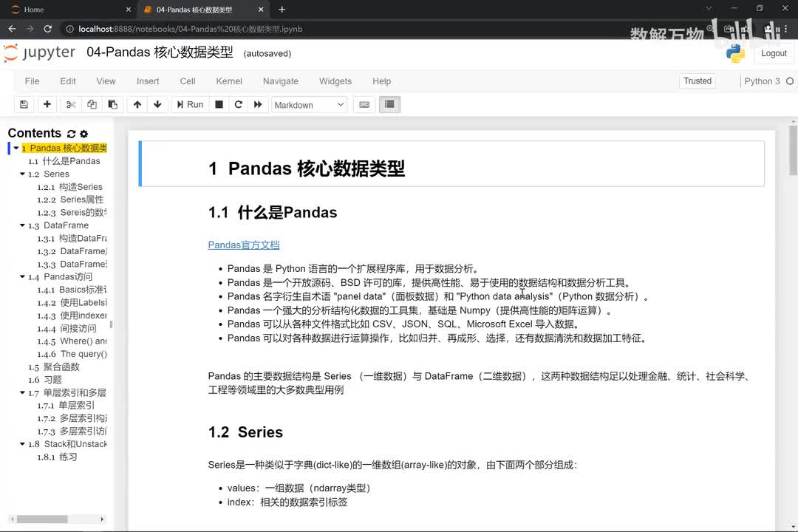
Task: View site information icon in address bar
Action: tap(69, 29)
